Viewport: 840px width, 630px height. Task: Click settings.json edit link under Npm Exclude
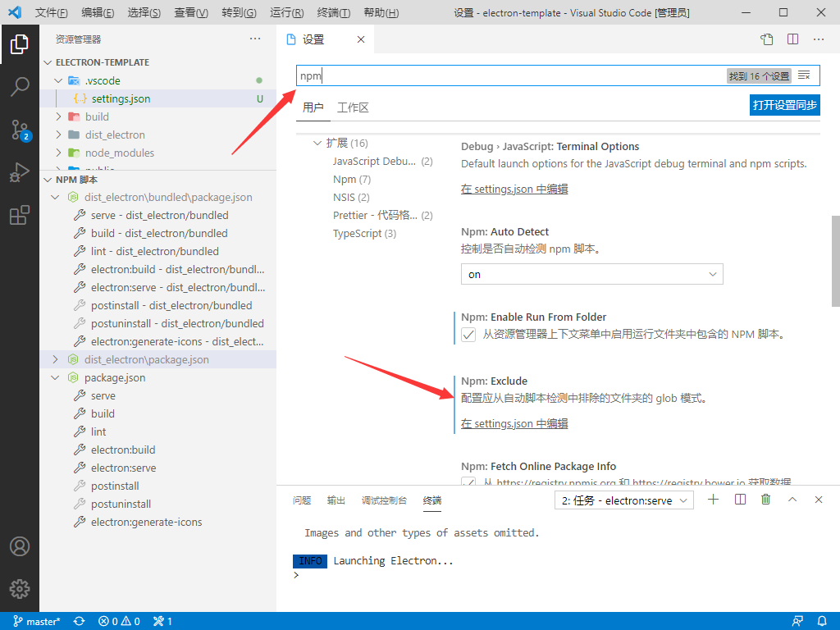514,424
